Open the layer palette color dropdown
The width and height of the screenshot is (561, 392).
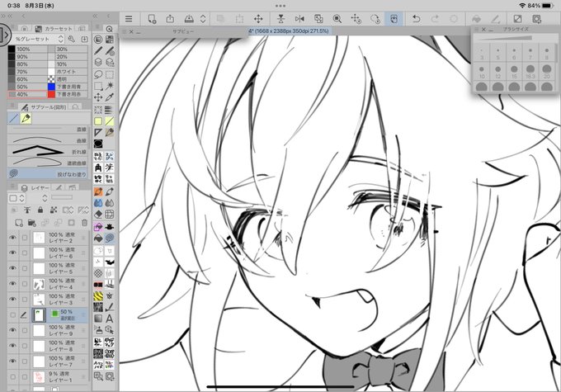[16, 197]
